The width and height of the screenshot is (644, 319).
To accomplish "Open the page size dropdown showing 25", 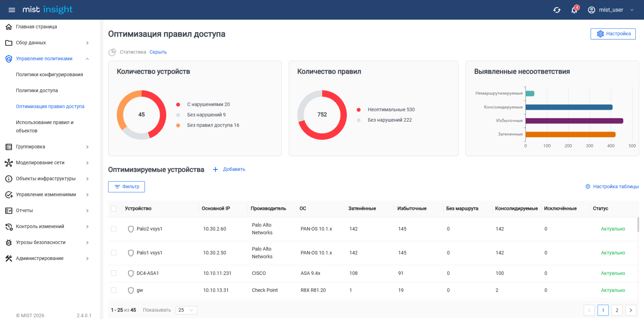I will click(x=186, y=310).
